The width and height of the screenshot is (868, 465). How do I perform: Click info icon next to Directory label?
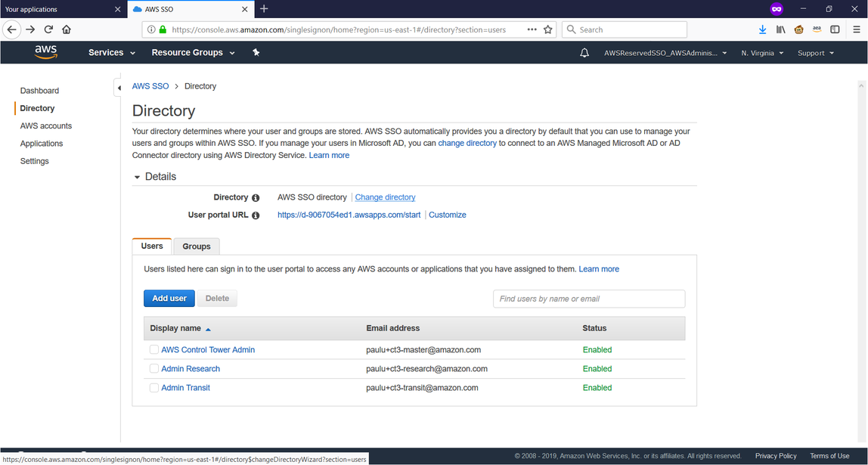(256, 197)
